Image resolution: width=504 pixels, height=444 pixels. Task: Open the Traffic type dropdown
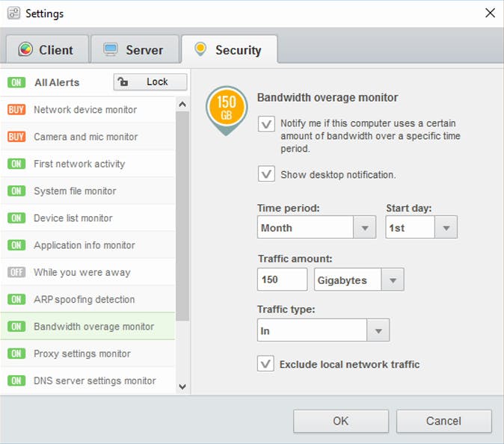tap(378, 330)
